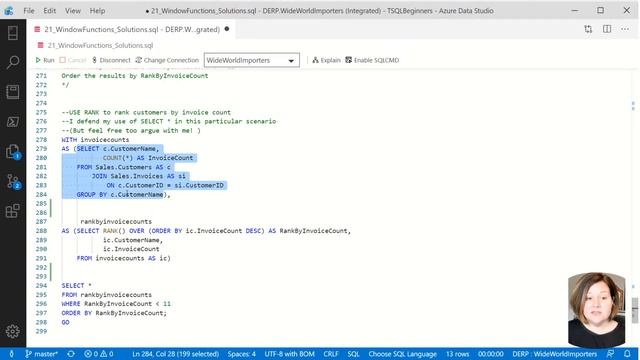Open the Explorer files view with badge
The image size is (640, 360).
[13, 151]
